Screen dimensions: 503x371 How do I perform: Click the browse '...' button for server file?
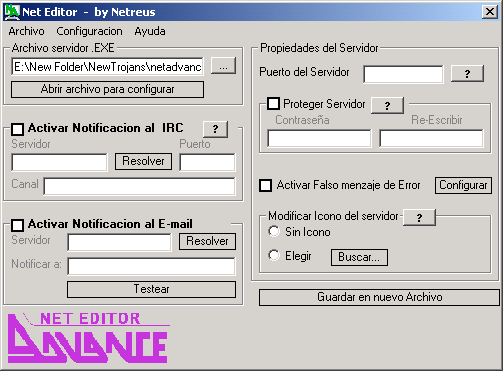tap(223, 66)
